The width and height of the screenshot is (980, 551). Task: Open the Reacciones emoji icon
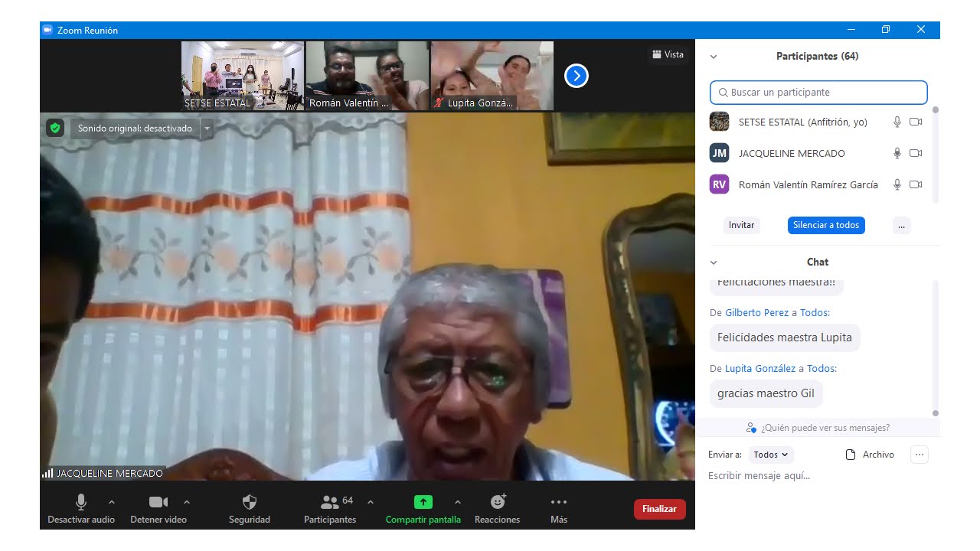[x=498, y=502]
